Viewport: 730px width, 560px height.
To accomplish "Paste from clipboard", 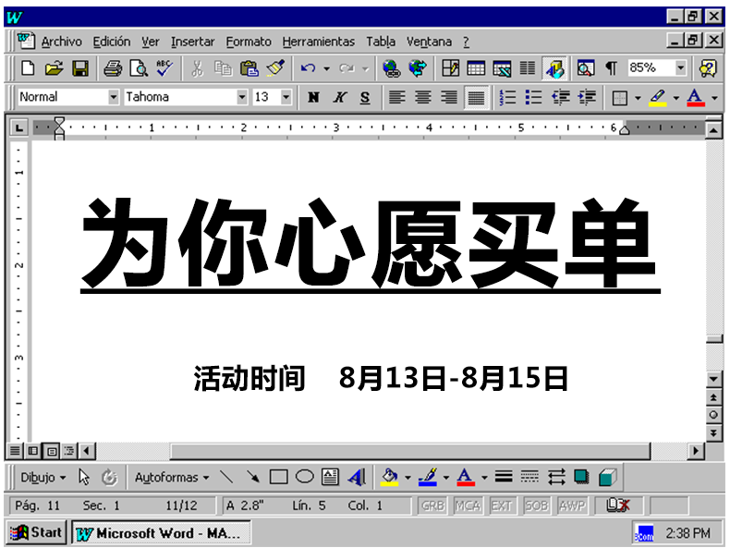I will tap(249, 69).
